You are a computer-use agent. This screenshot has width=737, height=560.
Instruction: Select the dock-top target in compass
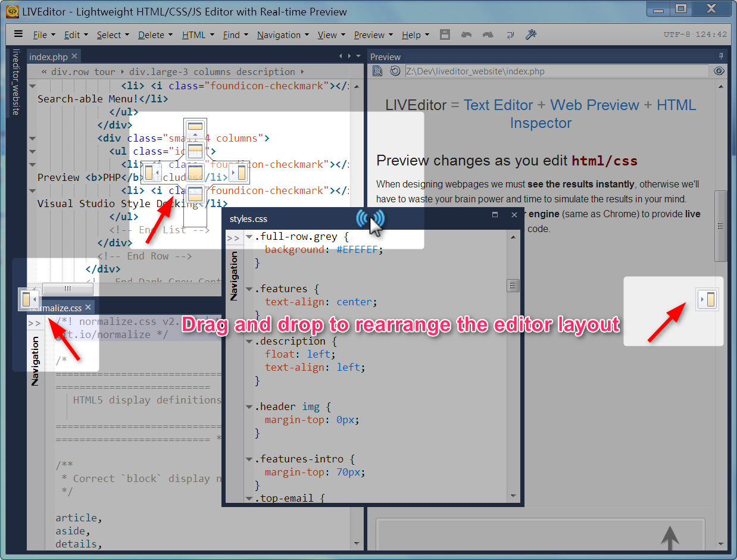click(195, 129)
